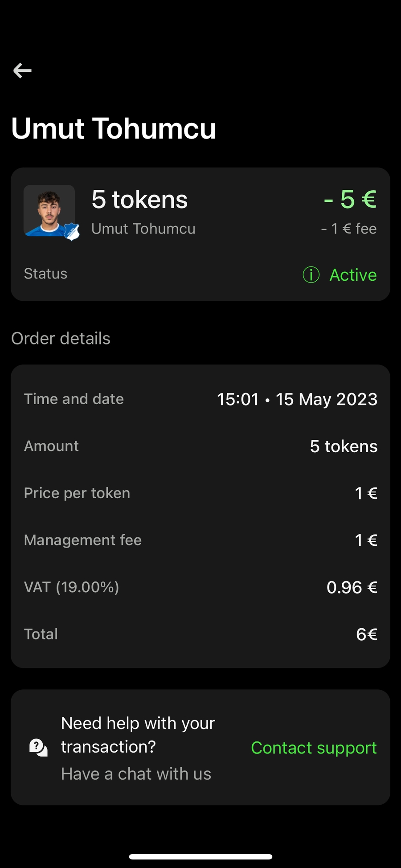Tap the club badge on player photo
The image size is (401, 868).
tap(71, 232)
